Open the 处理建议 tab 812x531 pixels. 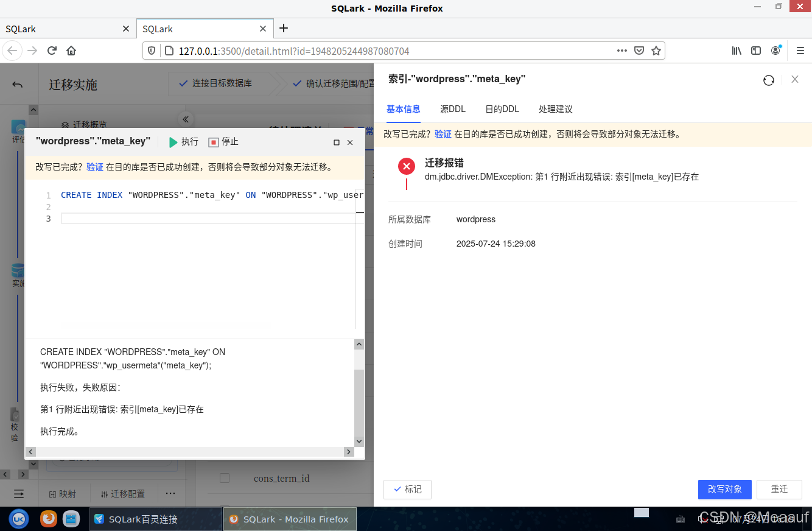tap(556, 109)
